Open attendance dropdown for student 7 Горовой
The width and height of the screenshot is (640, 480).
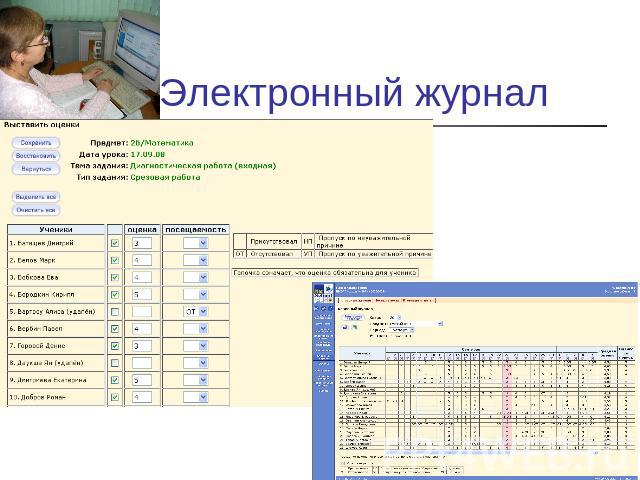pyautogui.click(x=196, y=346)
